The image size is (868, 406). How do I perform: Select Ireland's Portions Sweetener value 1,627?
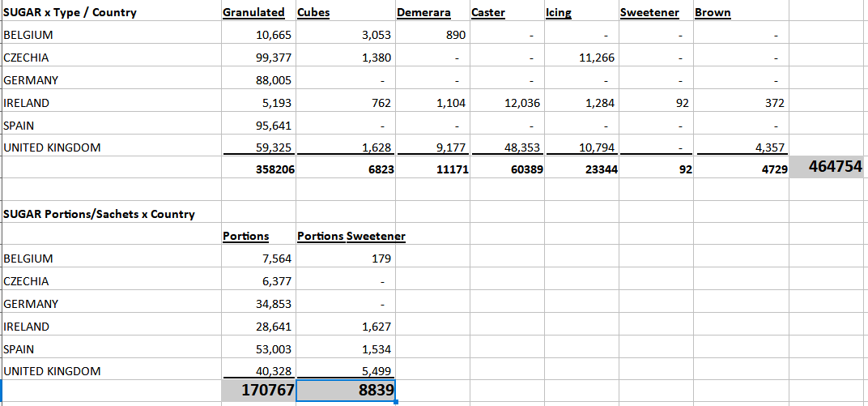coord(373,327)
